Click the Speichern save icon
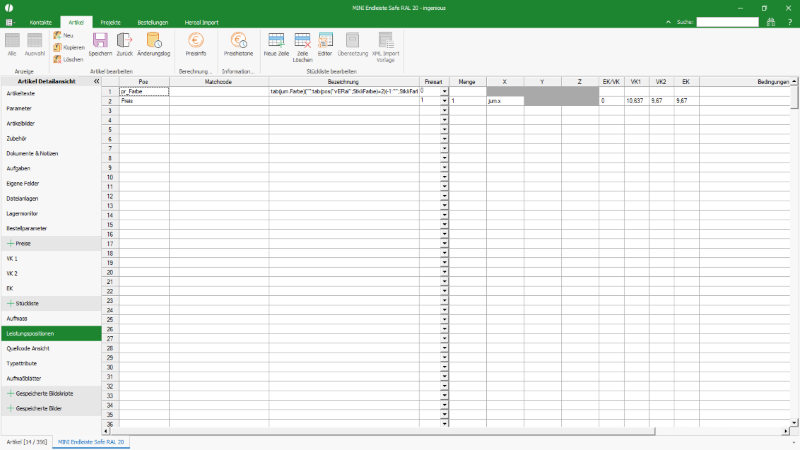The height and width of the screenshot is (450, 800). pyautogui.click(x=100, y=41)
